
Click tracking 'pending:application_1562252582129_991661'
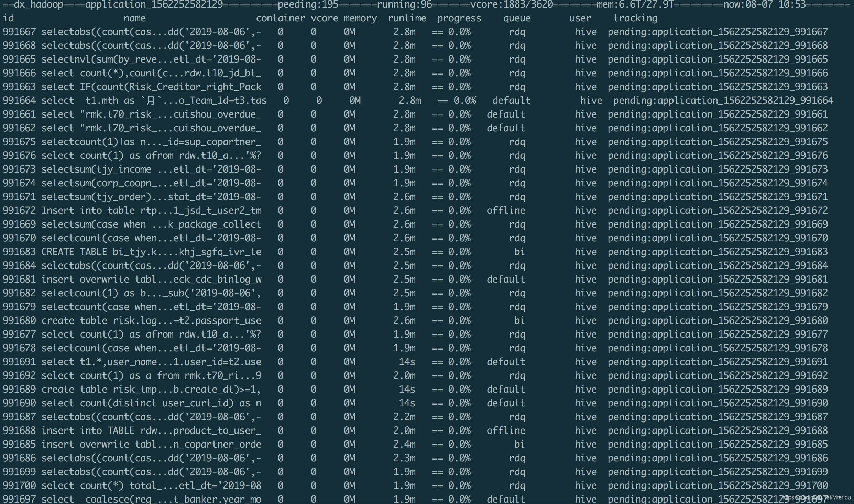click(x=718, y=114)
